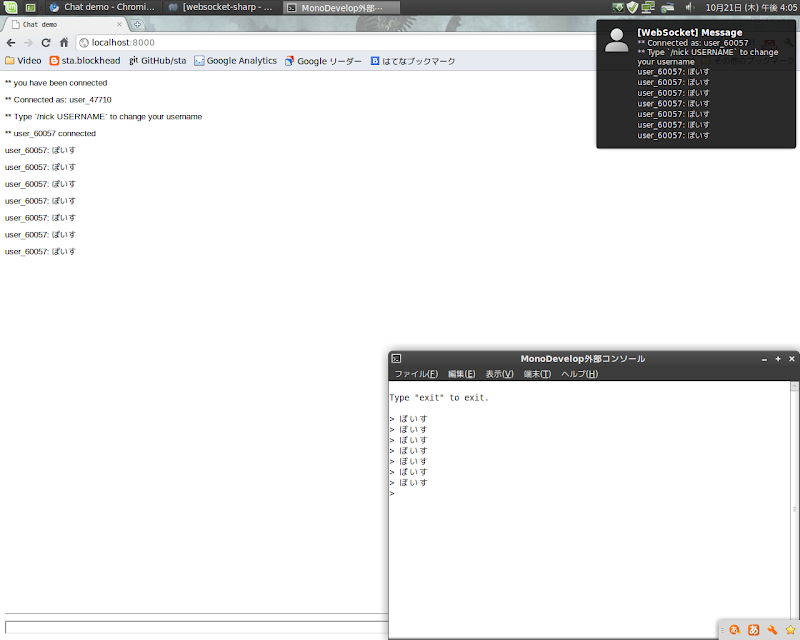Click the text 'user_60057 connected'
The image size is (800, 640).
(55, 133)
